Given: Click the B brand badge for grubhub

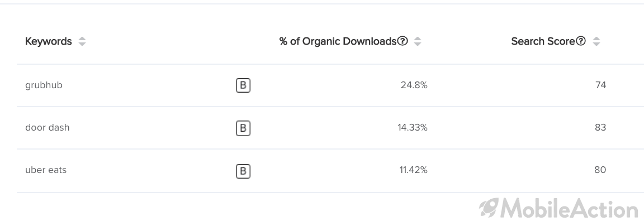Looking at the screenshot, I should [243, 85].
